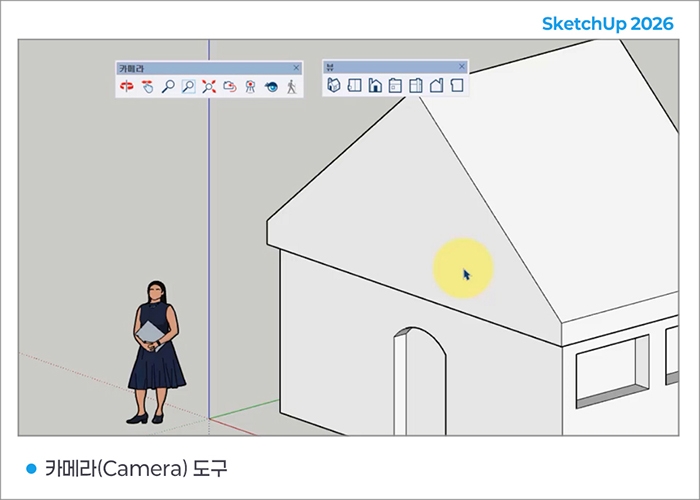Click the Zoom Extents tool

208,86
